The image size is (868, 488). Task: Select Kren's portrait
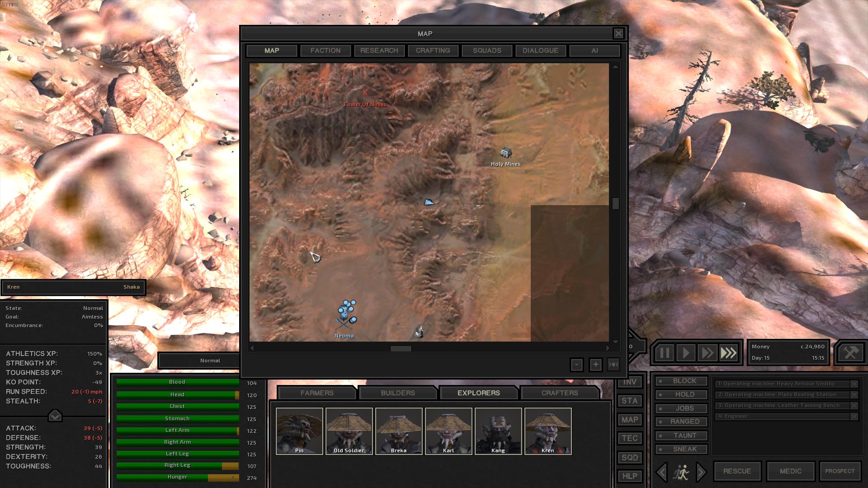548,431
